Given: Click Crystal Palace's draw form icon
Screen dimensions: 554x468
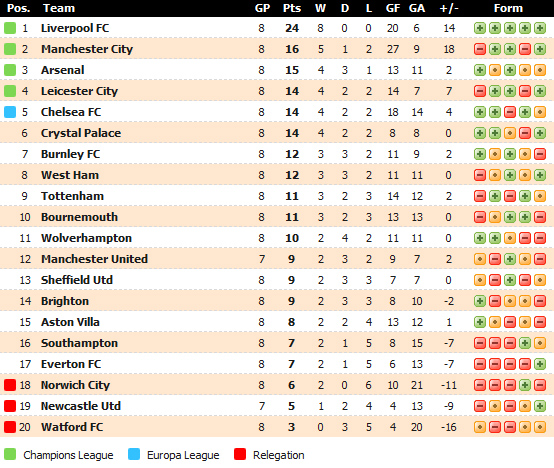Looking at the screenshot, I should pos(510,133).
